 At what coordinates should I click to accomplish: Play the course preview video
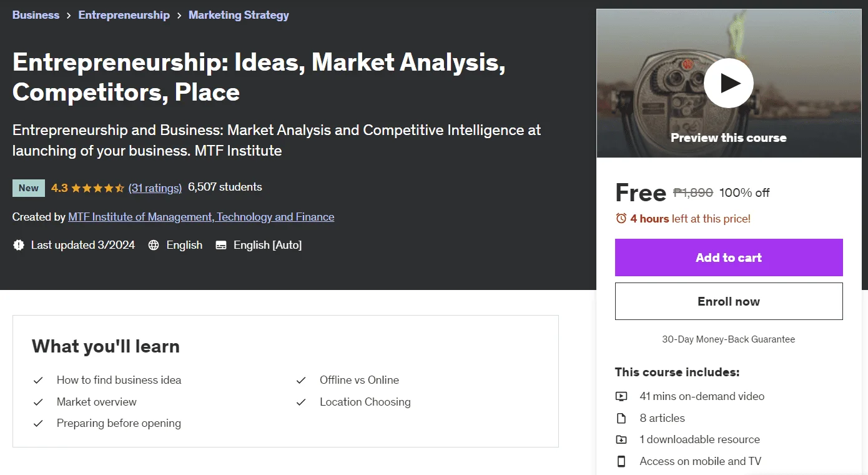[728, 83]
